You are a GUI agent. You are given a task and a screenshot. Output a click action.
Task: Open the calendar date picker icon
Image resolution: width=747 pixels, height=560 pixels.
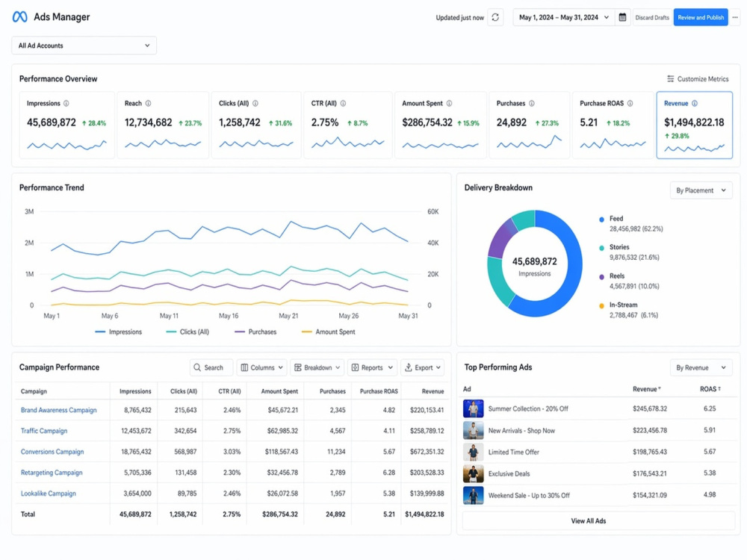[x=622, y=18]
